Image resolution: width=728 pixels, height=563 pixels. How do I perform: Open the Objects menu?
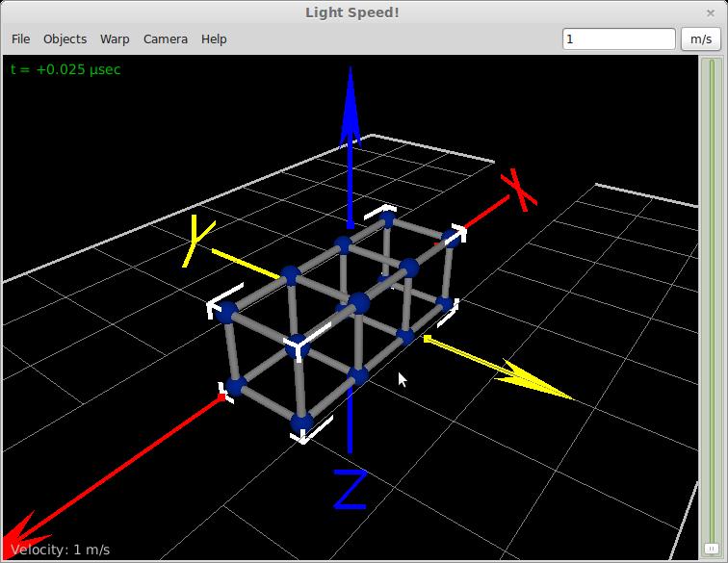65,38
